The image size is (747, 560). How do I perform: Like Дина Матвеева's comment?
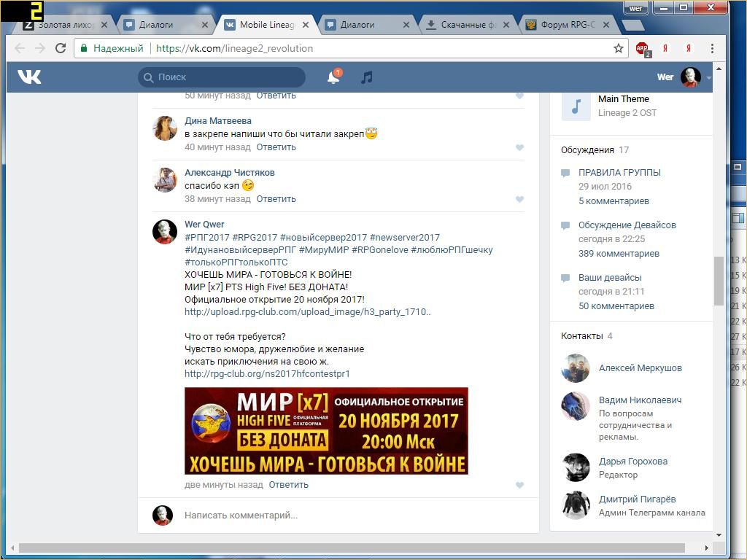pyautogui.click(x=519, y=147)
